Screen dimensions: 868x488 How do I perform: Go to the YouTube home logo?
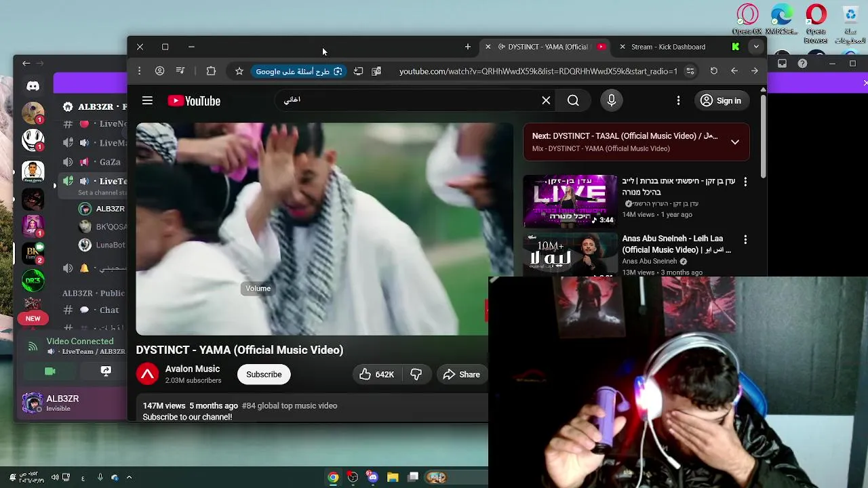(194, 101)
